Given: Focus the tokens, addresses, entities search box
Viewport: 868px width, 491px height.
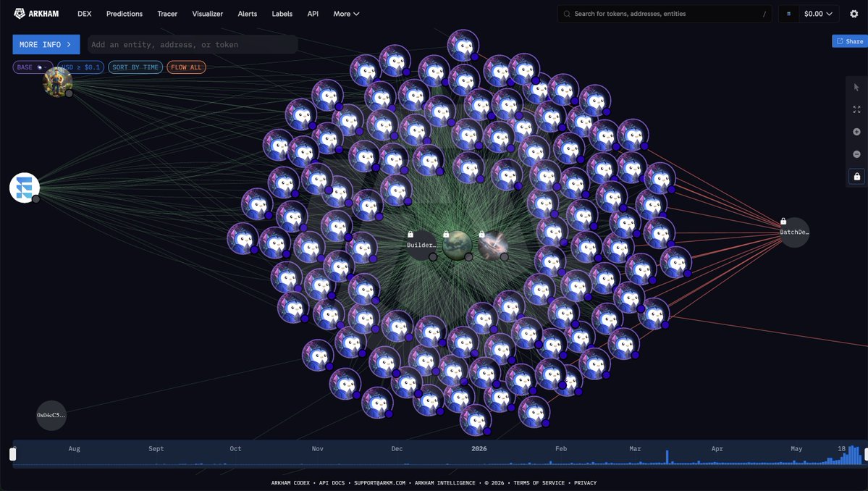Looking at the screenshot, I should (x=665, y=14).
